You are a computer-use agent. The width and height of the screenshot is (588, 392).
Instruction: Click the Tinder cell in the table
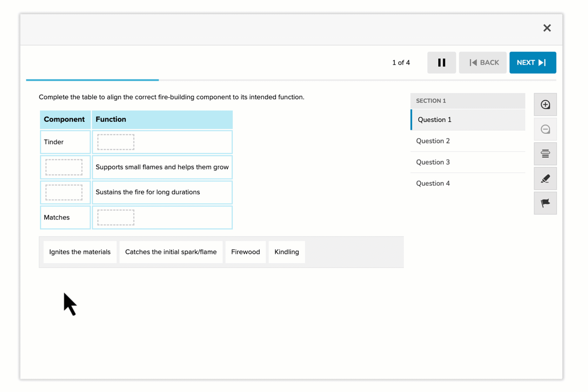[65, 142]
